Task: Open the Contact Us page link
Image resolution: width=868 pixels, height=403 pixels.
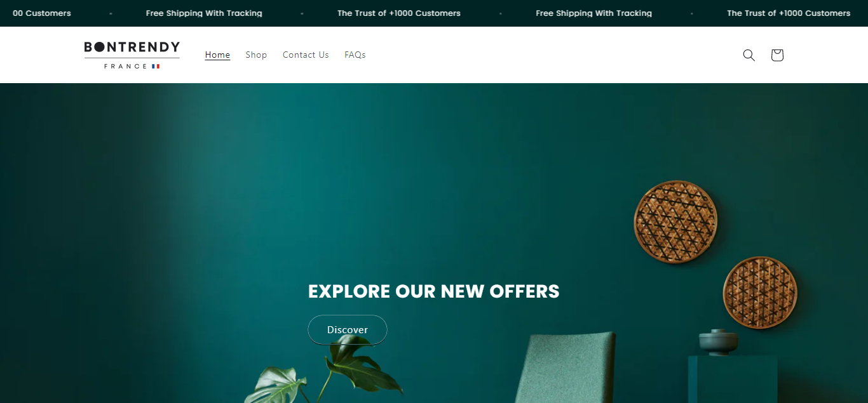Action: click(306, 55)
